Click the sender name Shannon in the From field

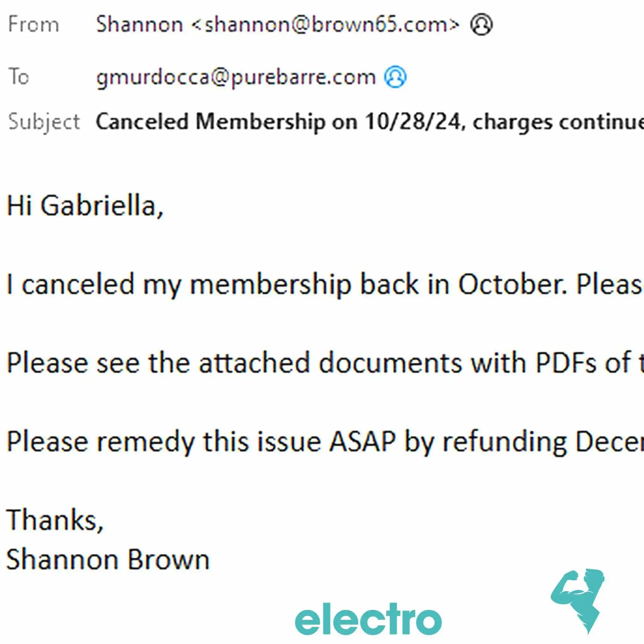[x=139, y=24]
